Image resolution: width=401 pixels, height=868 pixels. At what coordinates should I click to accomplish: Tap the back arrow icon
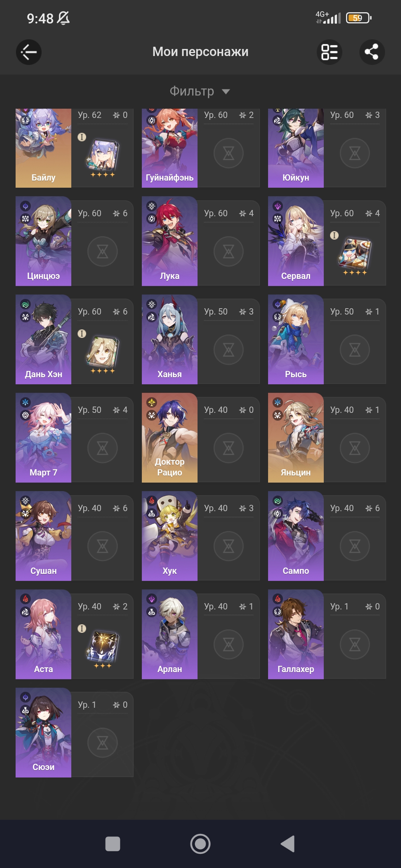coord(29,52)
